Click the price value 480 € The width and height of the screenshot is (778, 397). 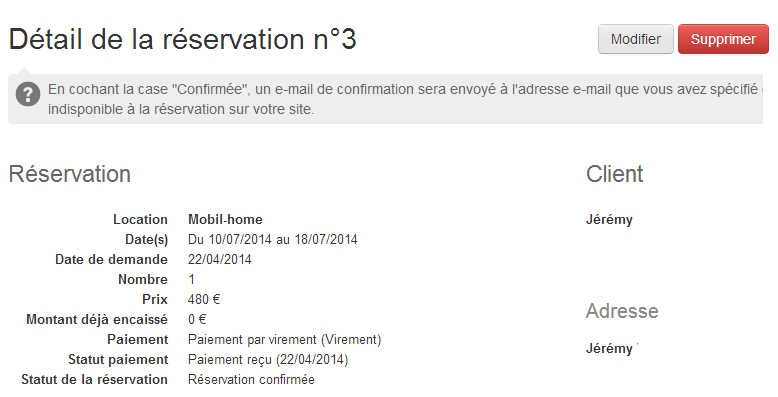tap(204, 299)
